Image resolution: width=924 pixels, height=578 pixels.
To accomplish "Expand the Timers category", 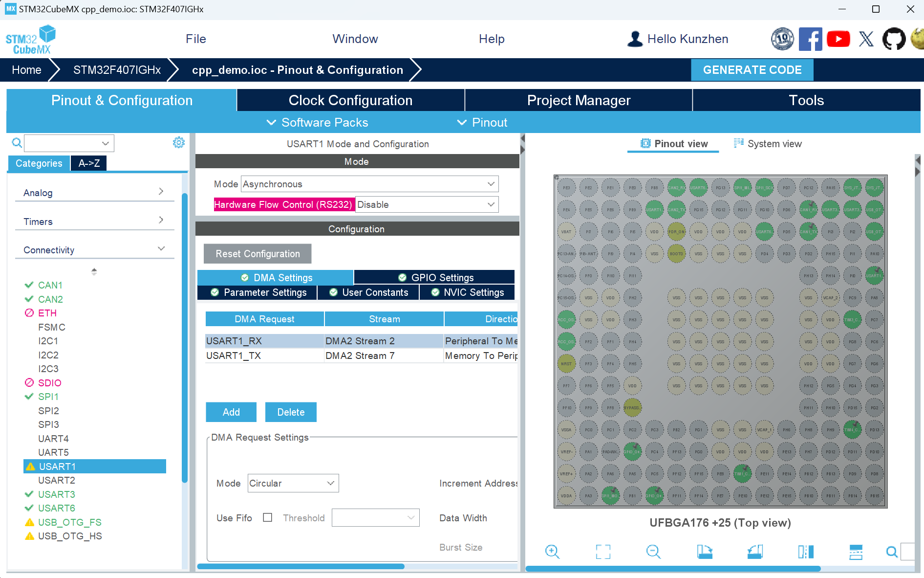I will click(93, 221).
